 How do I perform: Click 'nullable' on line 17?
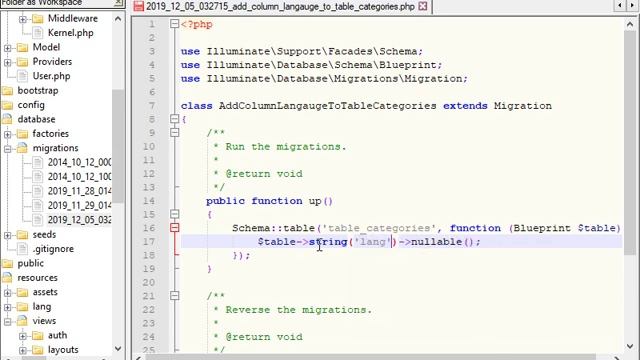tap(436, 242)
